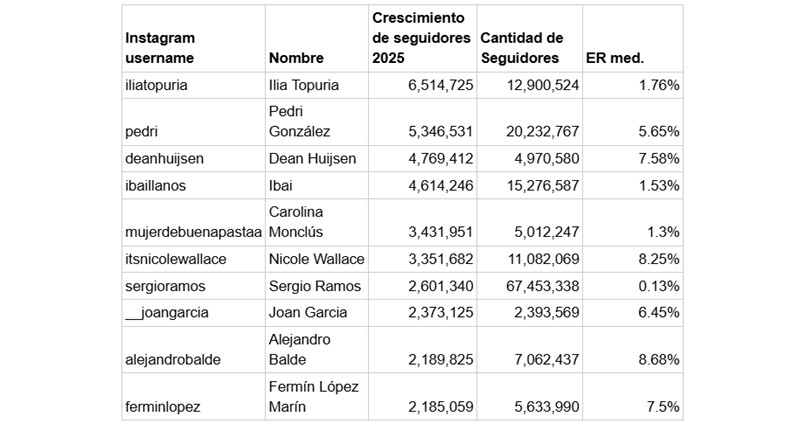Select the 0.13% engagement rate cell
The width and height of the screenshot is (806, 425).
tap(657, 286)
